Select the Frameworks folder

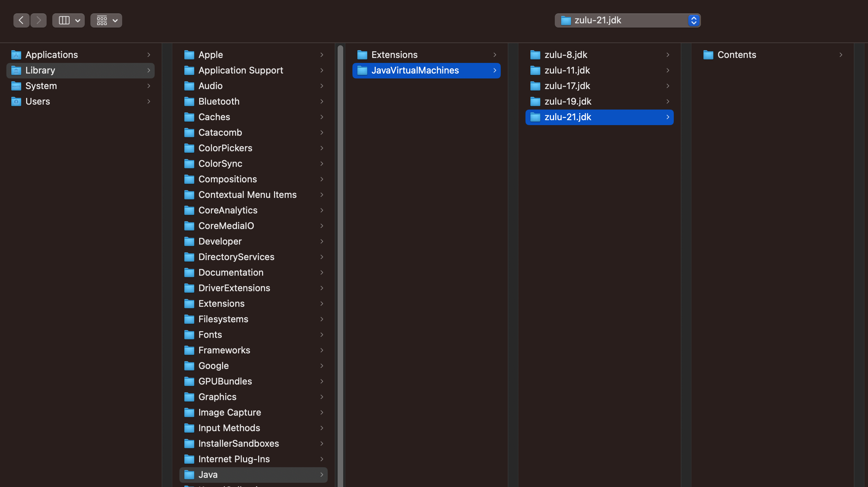224,350
